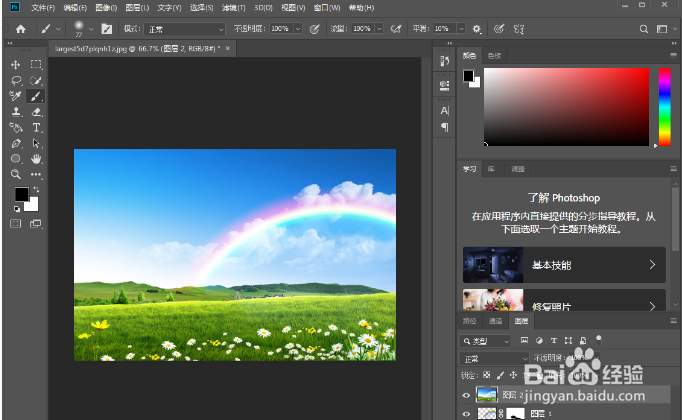Select the Paint Bucket tool

click(16, 127)
